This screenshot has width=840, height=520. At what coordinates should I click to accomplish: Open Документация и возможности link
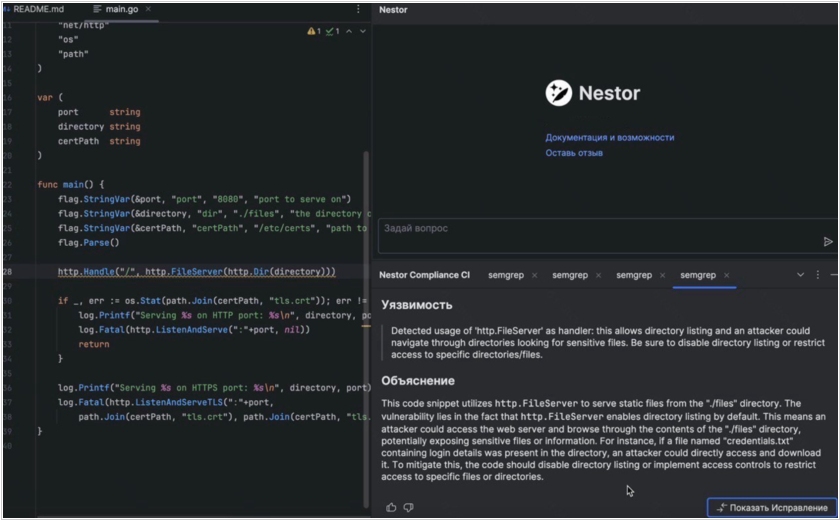610,138
